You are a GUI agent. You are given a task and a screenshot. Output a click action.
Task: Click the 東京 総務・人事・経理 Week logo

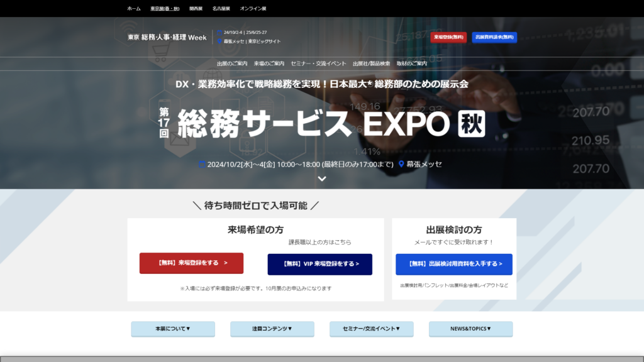click(167, 37)
